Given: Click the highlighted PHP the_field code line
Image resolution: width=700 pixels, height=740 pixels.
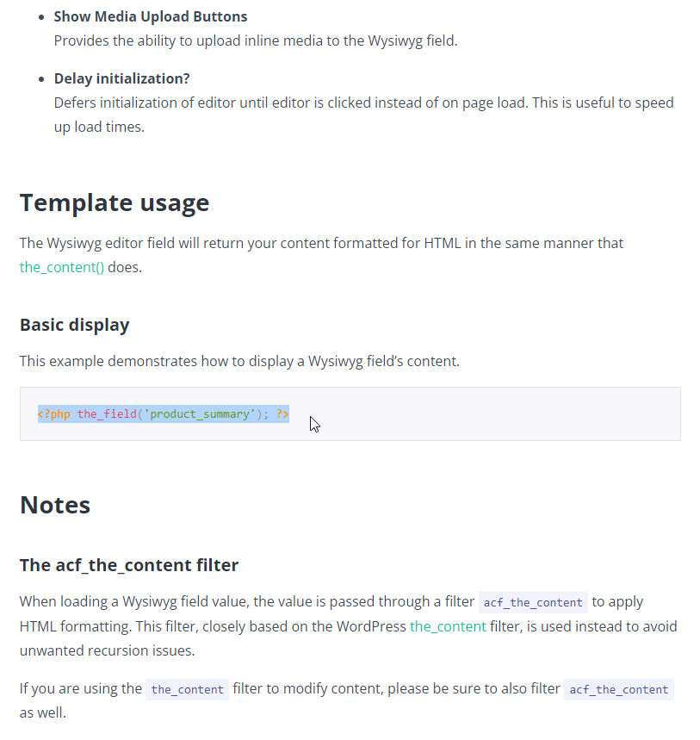Looking at the screenshot, I should [x=164, y=414].
